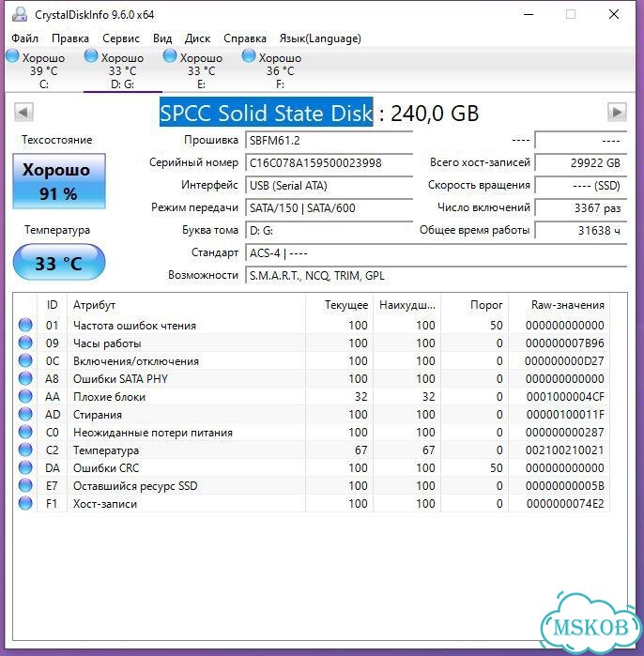The image size is (644, 656).
Task: Click the Хорошо 91 % health status button
Action: (59, 181)
